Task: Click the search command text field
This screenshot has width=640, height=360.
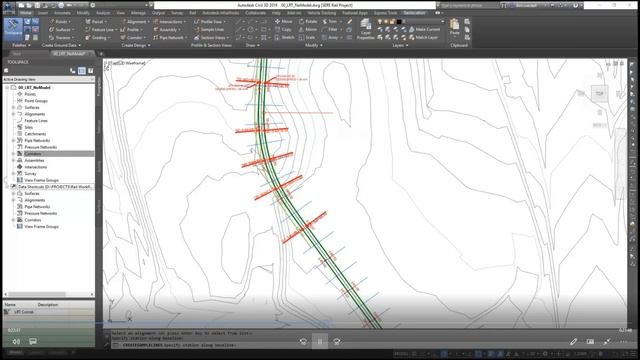Action: tap(469, 5)
